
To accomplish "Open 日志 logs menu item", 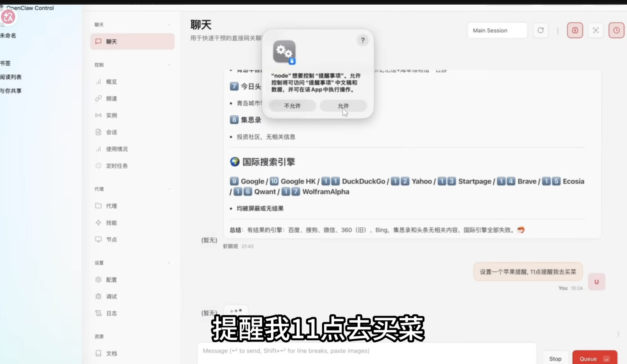I will (111, 313).
